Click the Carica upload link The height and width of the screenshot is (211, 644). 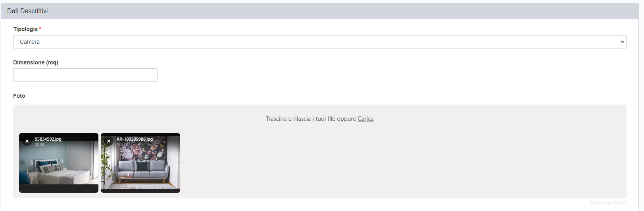(x=365, y=119)
